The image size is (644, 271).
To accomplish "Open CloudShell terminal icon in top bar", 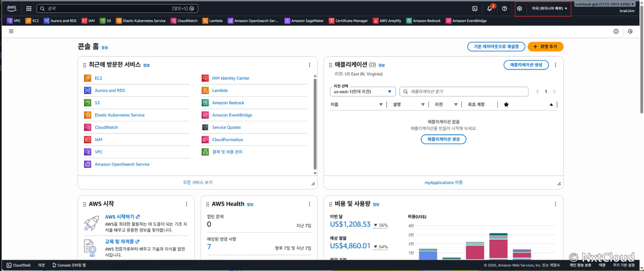I will click(474, 8).
